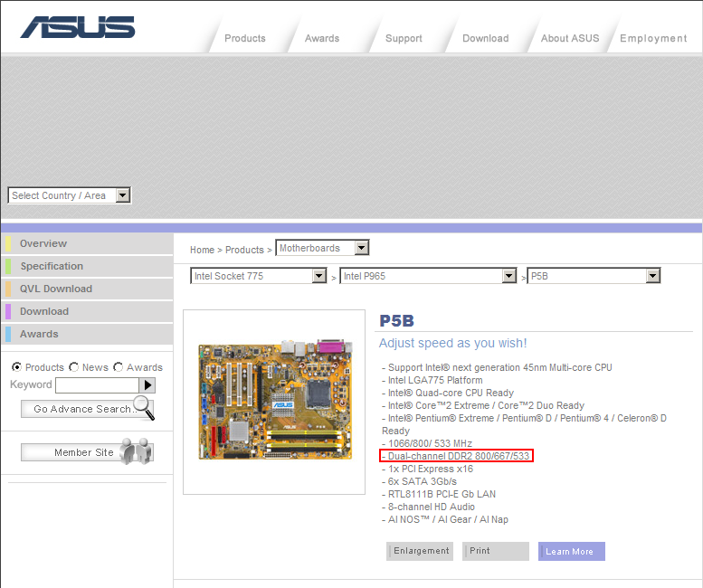The height and width of the screenshot is (588, 703).
Task: Click the P5B motherboard thumbnail image
Action: pyautogui.click(x=275, y=400)
